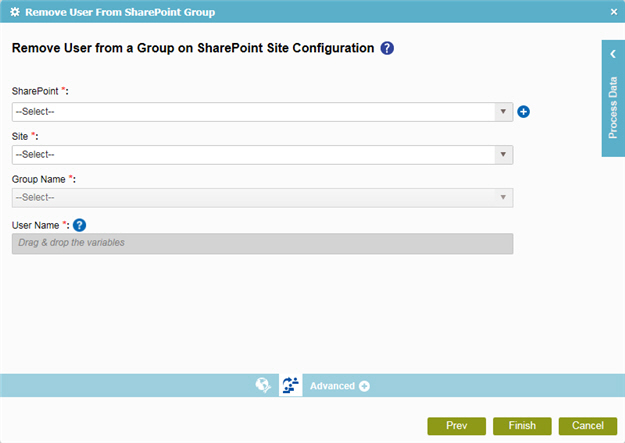Click the Prev button
This screenshot has height=443, width=625.
[x=456, y=426]
